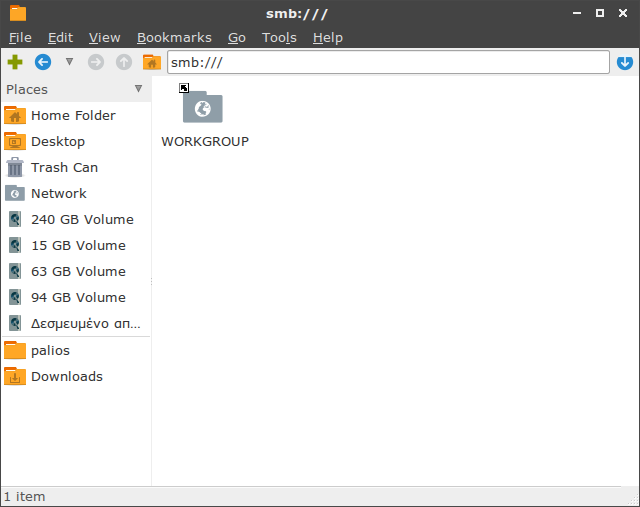Image resolution: width=640 pixels, height=507 pixels.
Task: Select Trash Can label in sidebar
Action: [x=64, y=167]
